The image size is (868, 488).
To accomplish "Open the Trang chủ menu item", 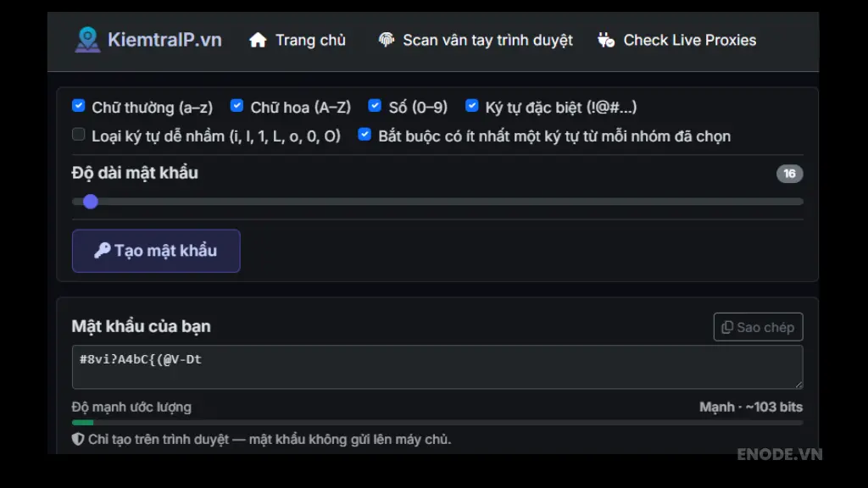I will (x=310, y=40).
